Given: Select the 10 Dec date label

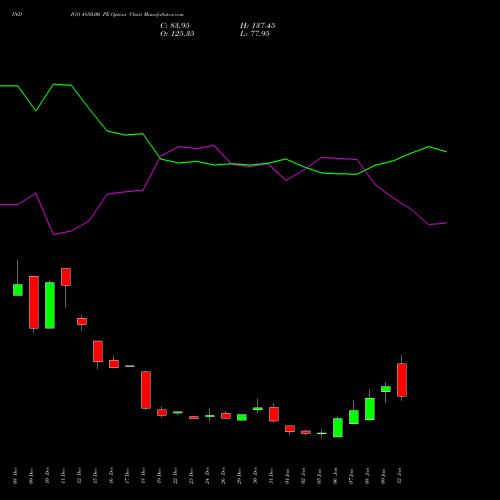Looking at the screenshot, I should (47, 476).
